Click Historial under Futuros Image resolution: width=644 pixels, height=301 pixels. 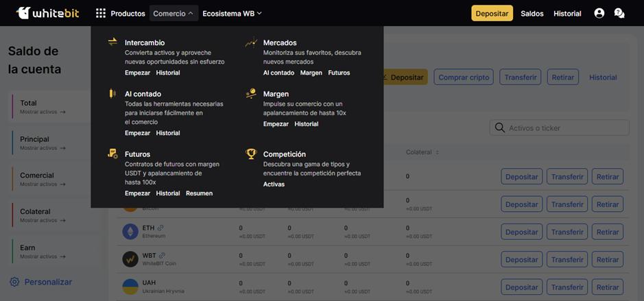[x=168, y=193]
